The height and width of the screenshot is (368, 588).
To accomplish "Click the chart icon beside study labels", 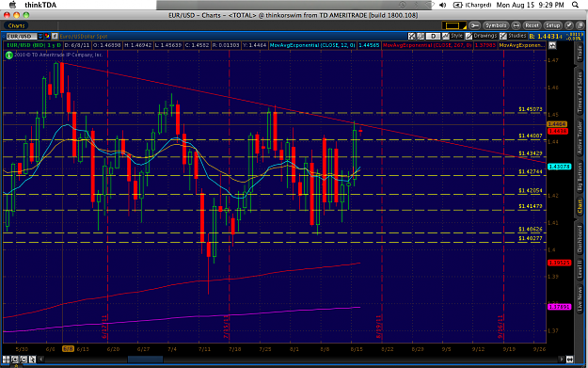I will (x=552, y=45).
